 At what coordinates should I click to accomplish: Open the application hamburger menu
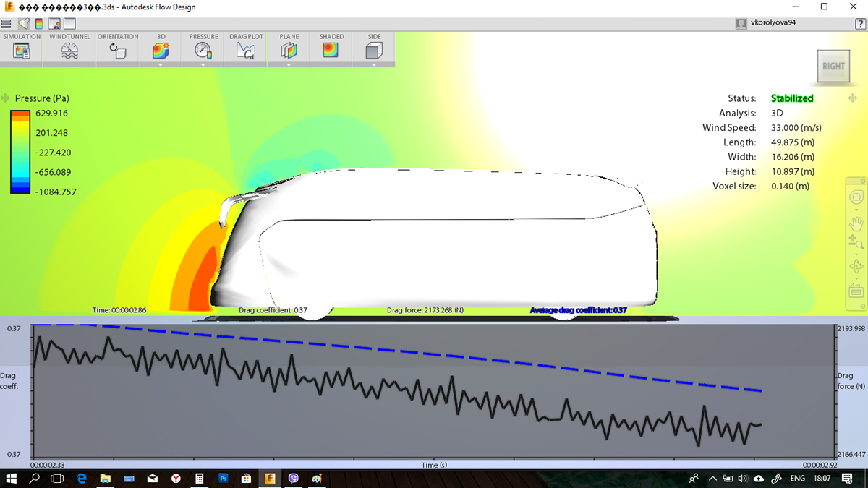pos(6,23)
